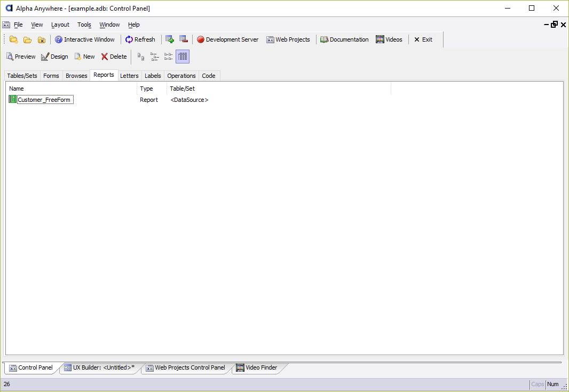Switch to the Labels tab

tap(153, 75)
